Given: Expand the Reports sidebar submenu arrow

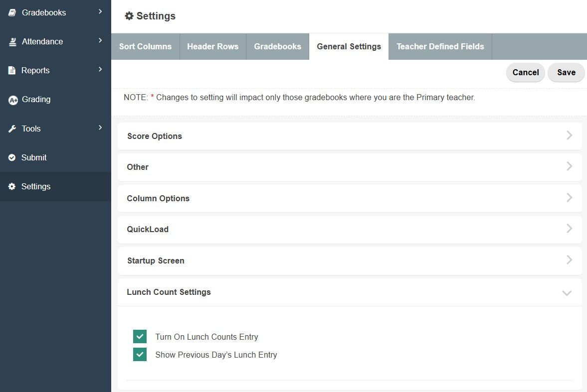Looking at the screenshot, I should point(100,69).
